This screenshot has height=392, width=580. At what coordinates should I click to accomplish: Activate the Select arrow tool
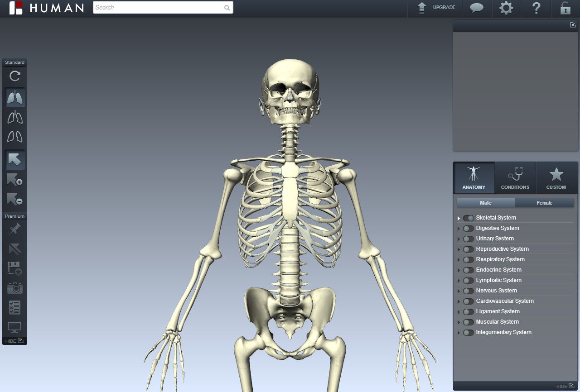[x=15, y=159]
